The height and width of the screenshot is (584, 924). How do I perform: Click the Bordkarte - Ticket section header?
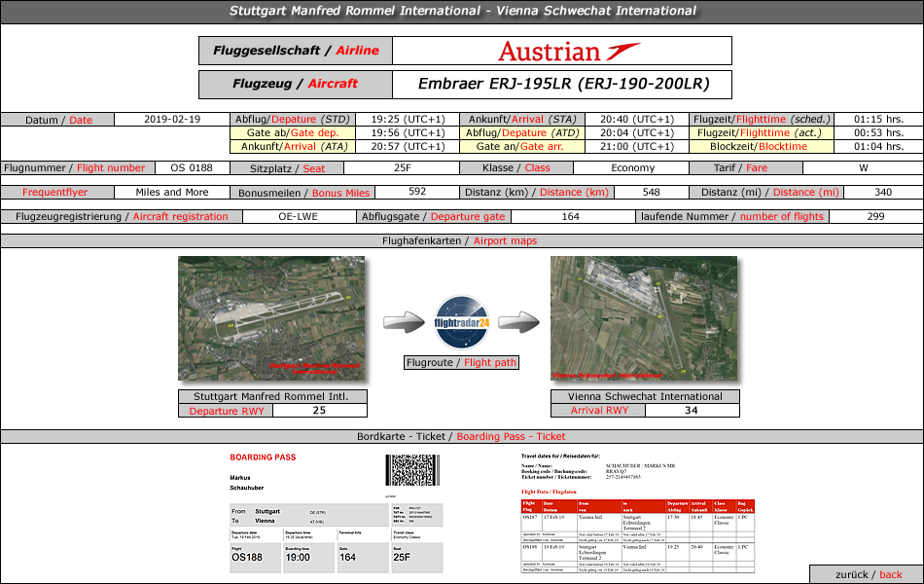coord(462,437)
